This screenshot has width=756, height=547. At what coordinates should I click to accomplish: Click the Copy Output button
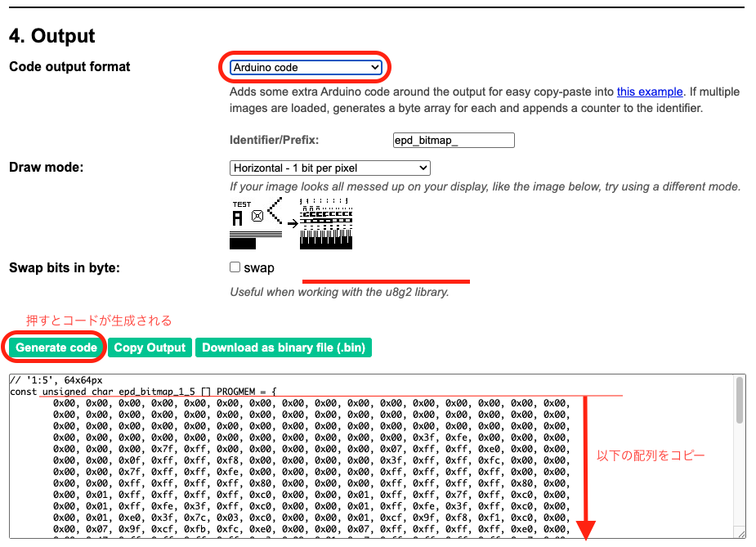pyautogui.click(x=150, y=347)
